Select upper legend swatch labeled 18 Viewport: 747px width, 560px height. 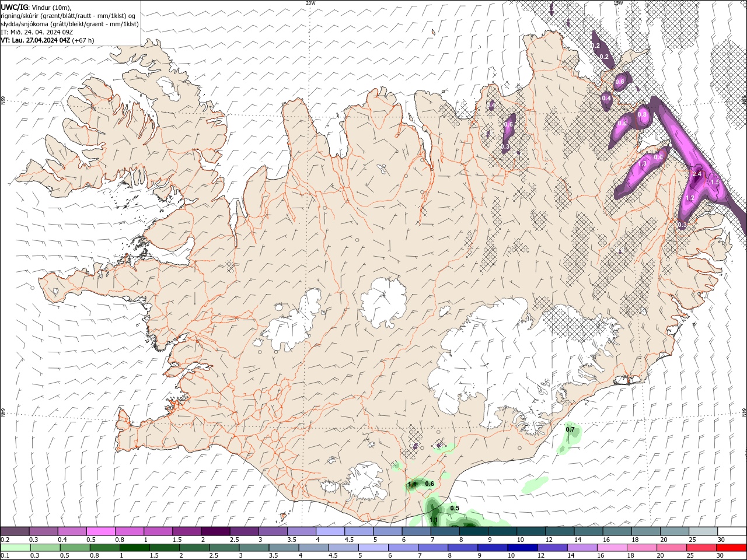click(x=646, y=531)
